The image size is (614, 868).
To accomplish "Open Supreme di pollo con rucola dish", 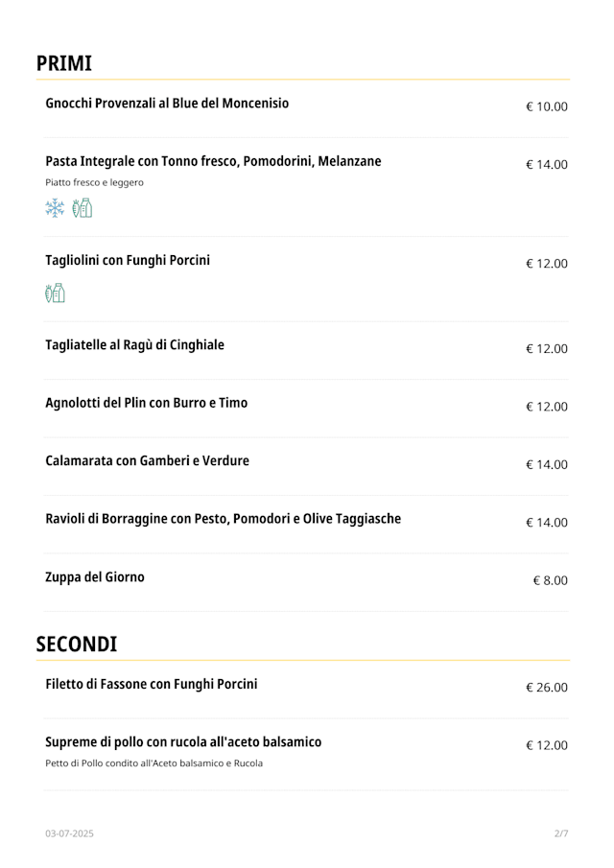I will click(183, 742).
